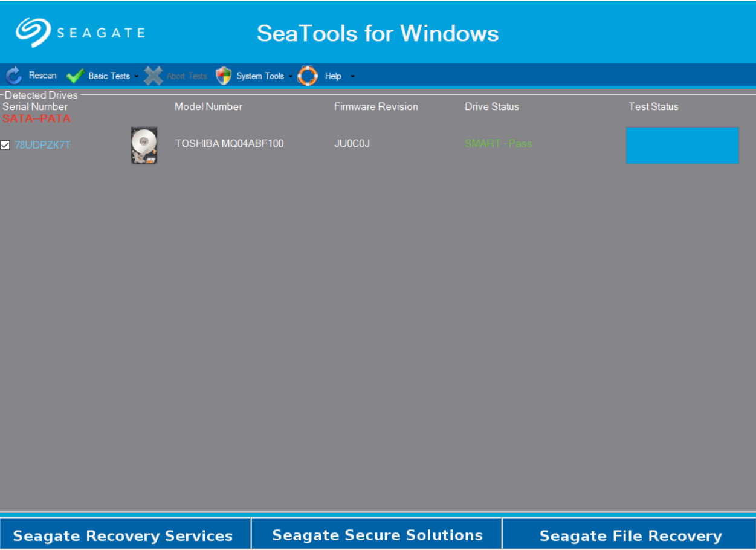
Task: Click the Abort Tests grey X icon
Action: click(153, 76)
